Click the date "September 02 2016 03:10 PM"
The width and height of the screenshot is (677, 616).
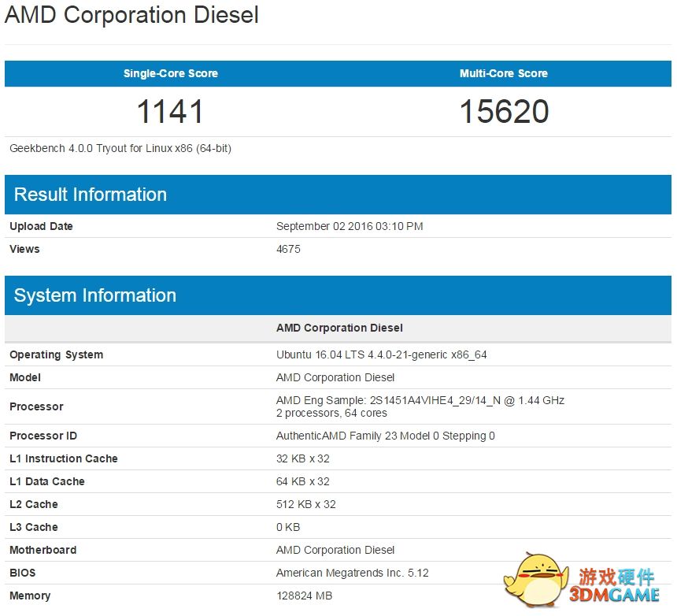point(350,226)
